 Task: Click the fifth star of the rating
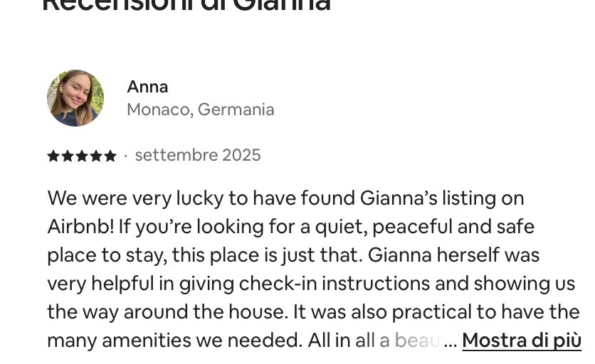[x=110, y=156]
